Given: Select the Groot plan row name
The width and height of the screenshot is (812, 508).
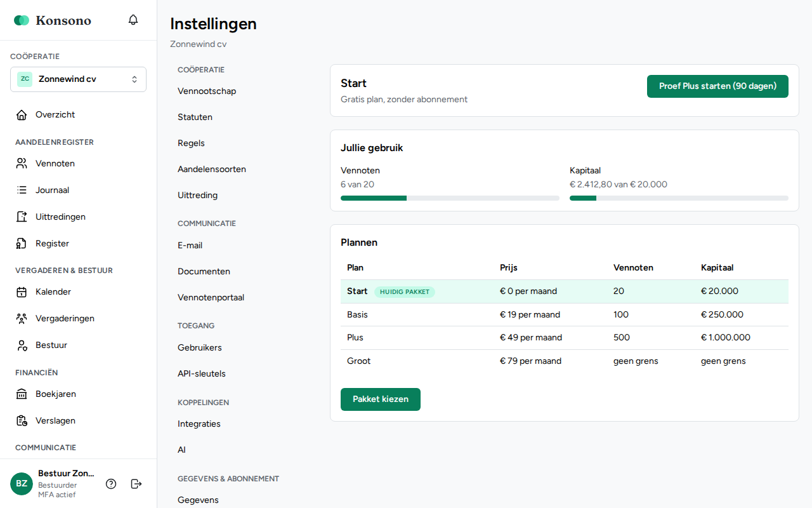Looking at the screenshot, I should point(358,361).
